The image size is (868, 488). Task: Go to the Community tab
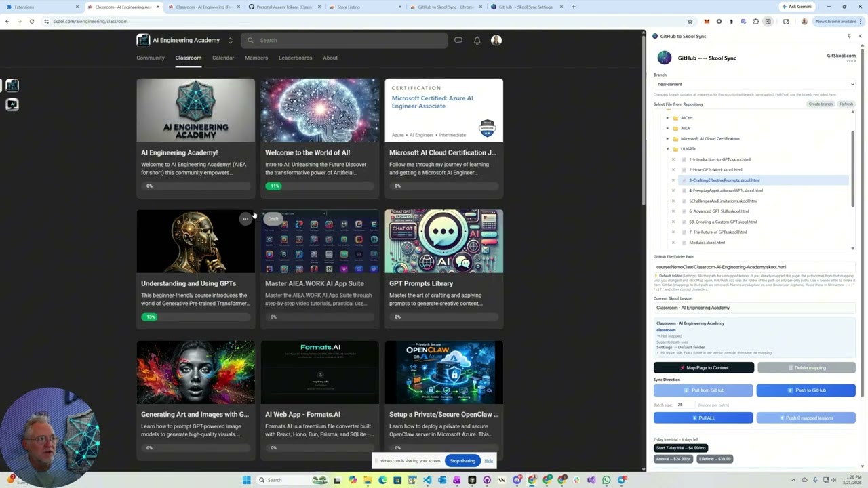click(x=151, y=58)
